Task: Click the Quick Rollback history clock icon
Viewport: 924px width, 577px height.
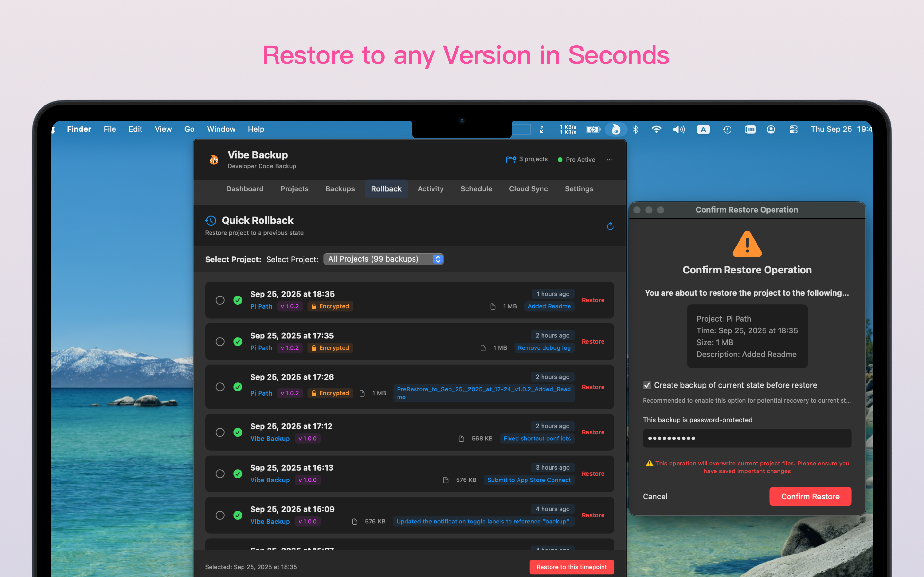Action: [210, 220]
